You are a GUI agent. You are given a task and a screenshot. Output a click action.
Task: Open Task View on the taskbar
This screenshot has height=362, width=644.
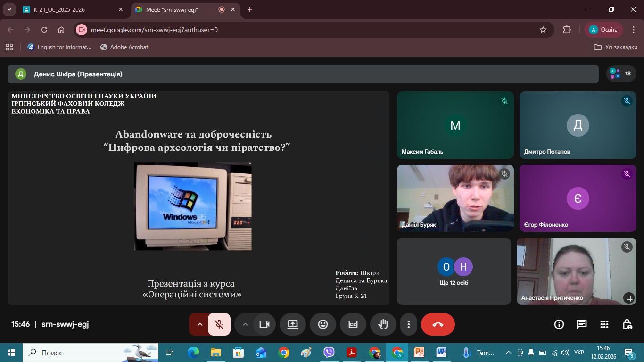point(170,353)
